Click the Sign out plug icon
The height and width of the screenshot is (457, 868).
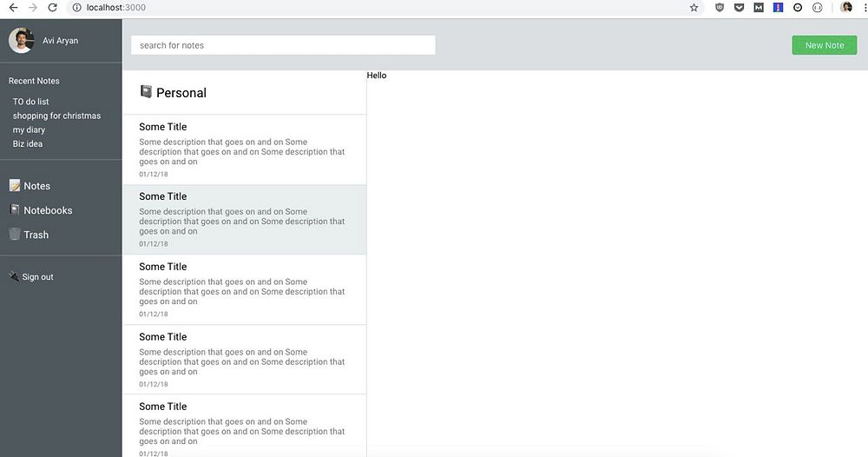coord(14,276)
